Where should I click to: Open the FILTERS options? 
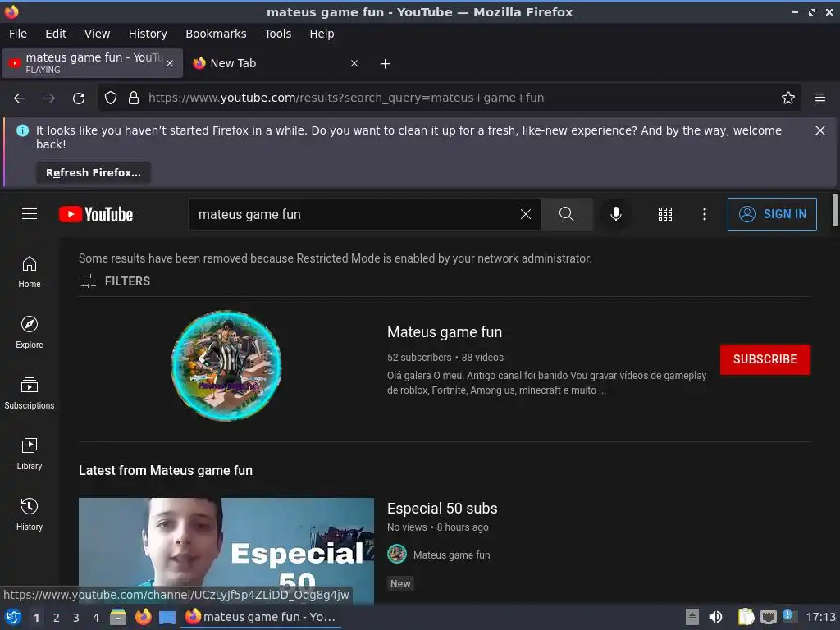point(115,281)
